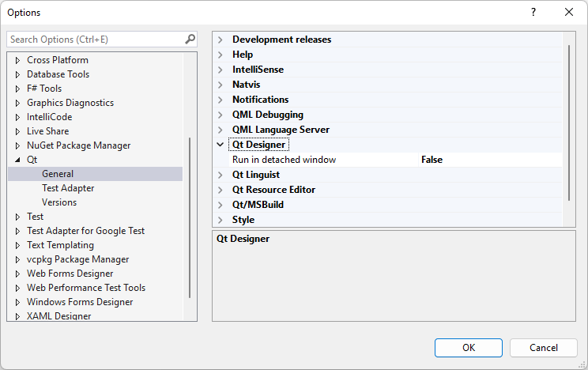Click the False value for detached window
Image resolution: width=588 pixels, height=370 pixels.
pos(432,160)
